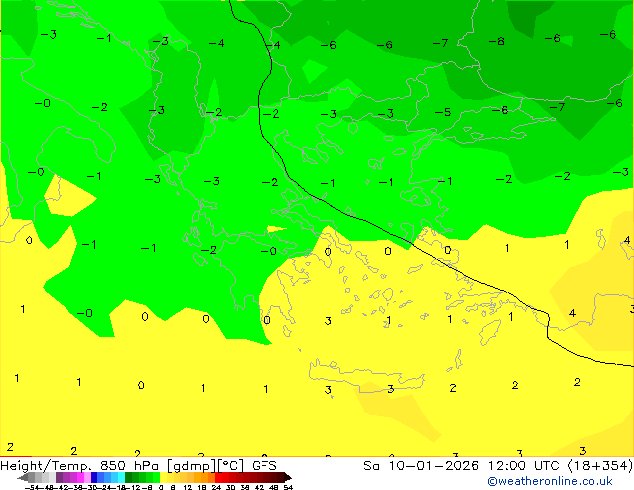This screenshot has height=490, width=634.
Task: Click the '-5' temperature label on the map
Action: (443, 112)
